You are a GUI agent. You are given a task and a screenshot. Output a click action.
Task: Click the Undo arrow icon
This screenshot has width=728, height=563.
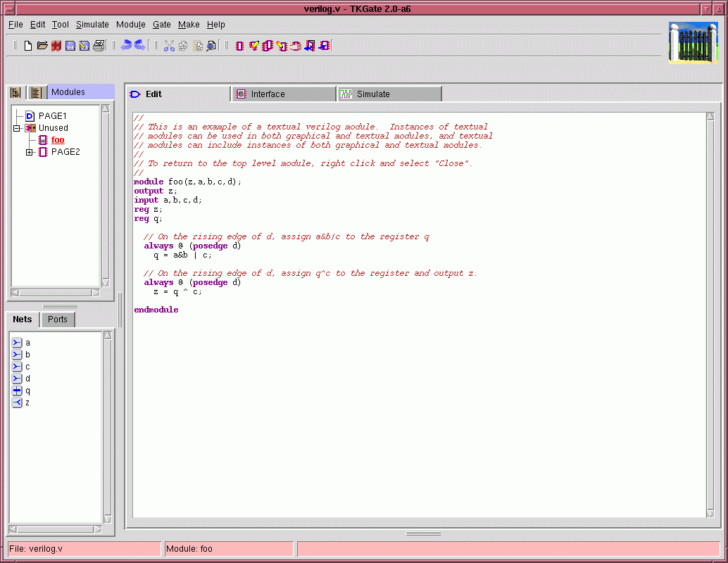pos(126,45)
